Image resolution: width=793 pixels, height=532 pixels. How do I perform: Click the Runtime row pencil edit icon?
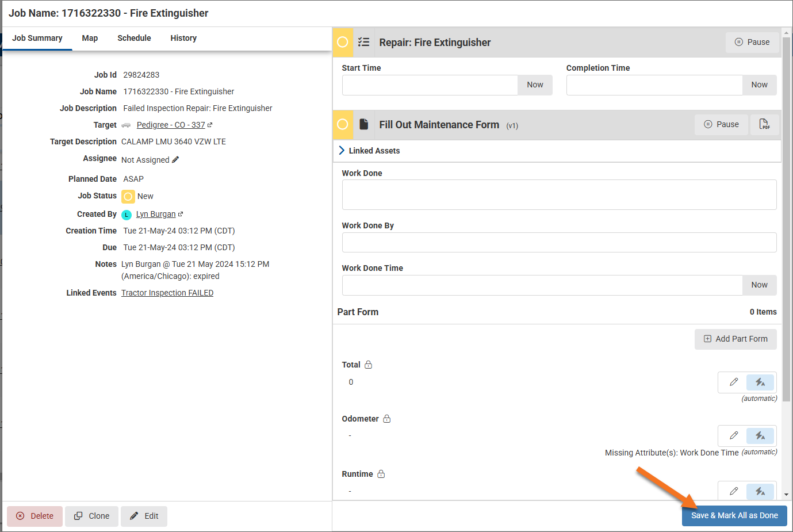click(x=733, y=491)
